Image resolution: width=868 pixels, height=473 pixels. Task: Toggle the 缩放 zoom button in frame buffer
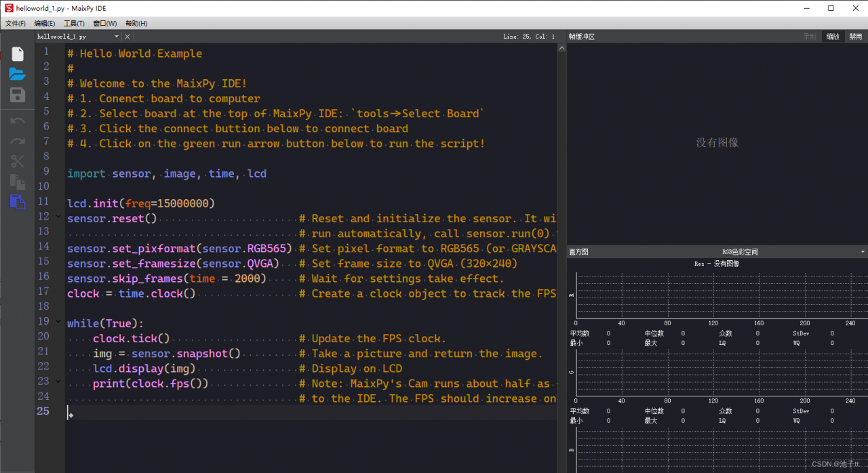[x=833, y=37]
